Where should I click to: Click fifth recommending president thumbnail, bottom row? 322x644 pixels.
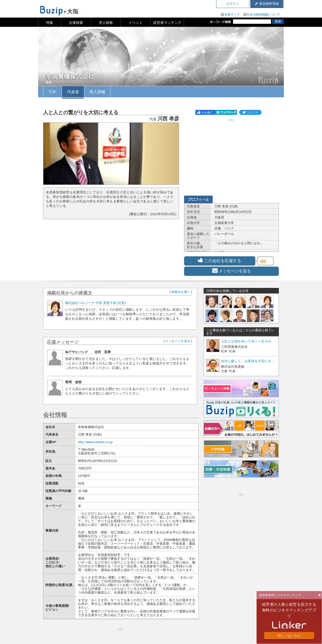[x=267, y=315]
